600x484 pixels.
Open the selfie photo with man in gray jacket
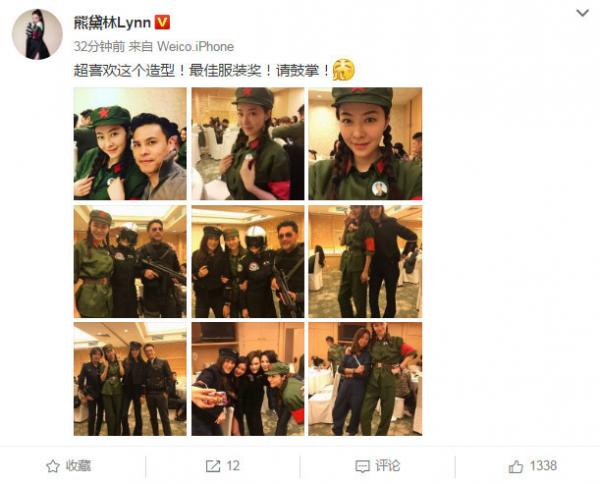click(x=130, y=143)
